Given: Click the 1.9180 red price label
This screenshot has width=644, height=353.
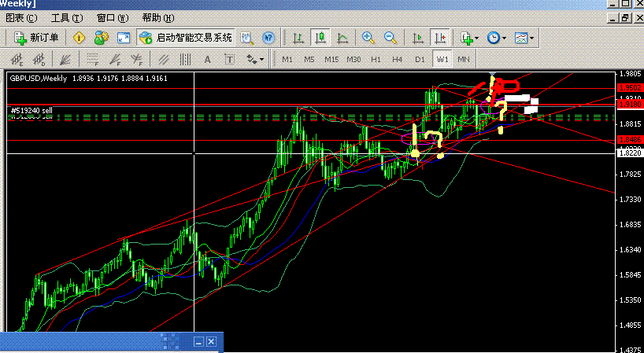Looking at the screenshot, I should pyautogui.click(x=630, y=105).
